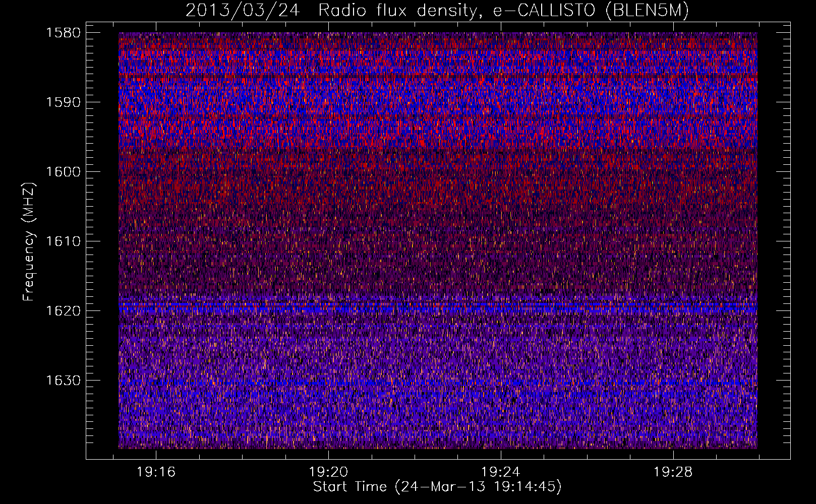
Task: Click the 1580 frequency tick label
Action: (64, 33)
